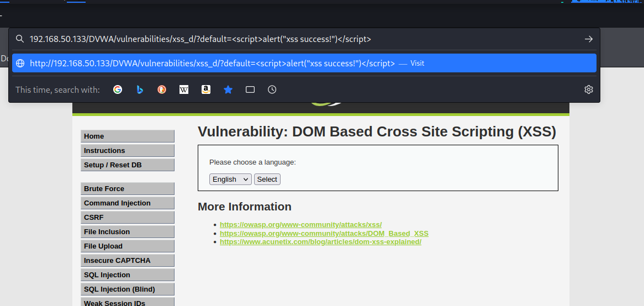The image size is (644, 306).
Task: Click the magnifier icon in the address bar
Action: 20,39
